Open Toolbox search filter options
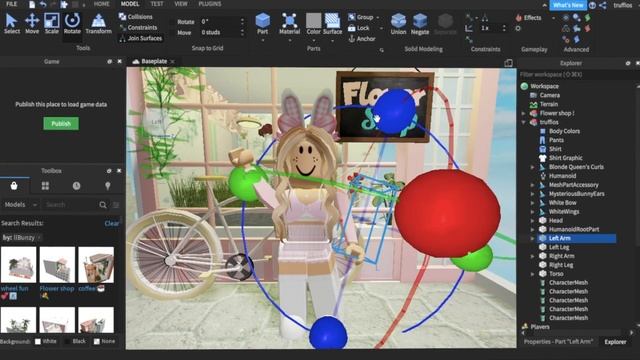 (x=116, y=204)
